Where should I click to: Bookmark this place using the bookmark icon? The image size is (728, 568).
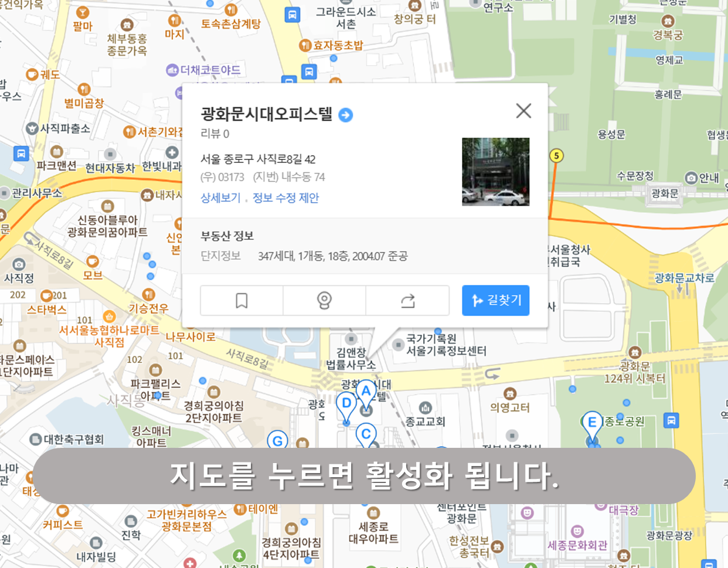pyautogui.click(x=241, y=300)
